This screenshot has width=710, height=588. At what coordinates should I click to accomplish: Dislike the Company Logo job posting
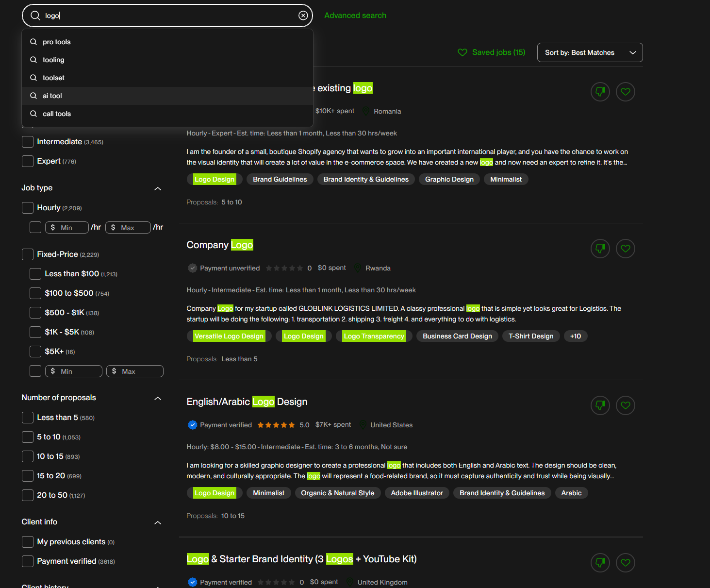tap(600, 249)
